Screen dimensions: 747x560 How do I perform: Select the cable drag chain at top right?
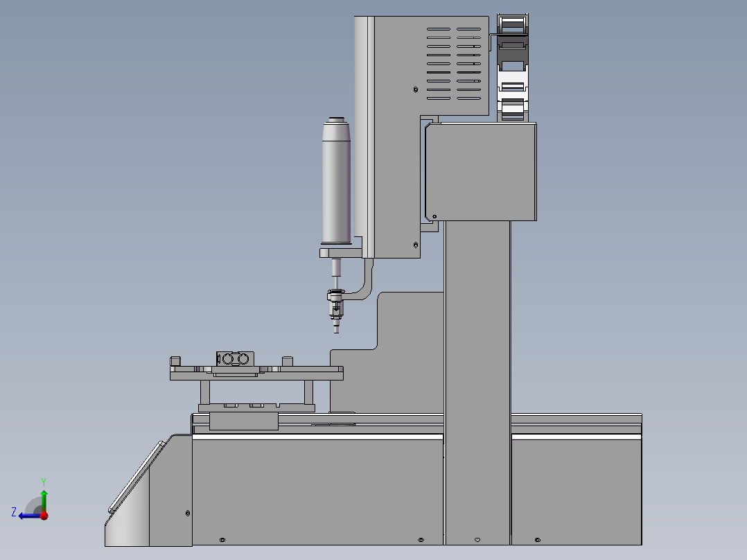click(513, 68)
